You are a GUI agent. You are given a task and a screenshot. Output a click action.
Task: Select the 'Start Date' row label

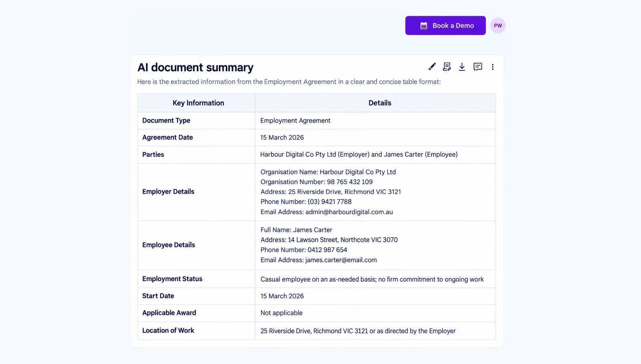click(158, 296)
